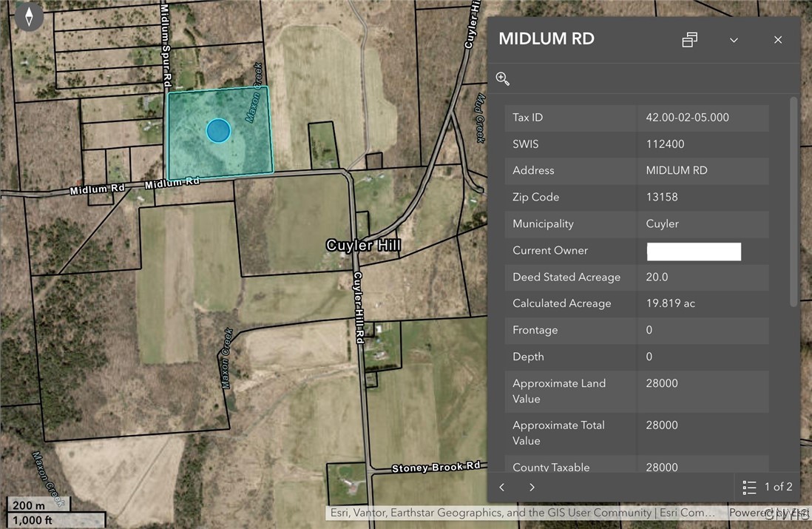Image resolution: width=812 pixels, height=529 pixels.
Task: Select the Zip Code 13158 value
Action: point(661,198)
